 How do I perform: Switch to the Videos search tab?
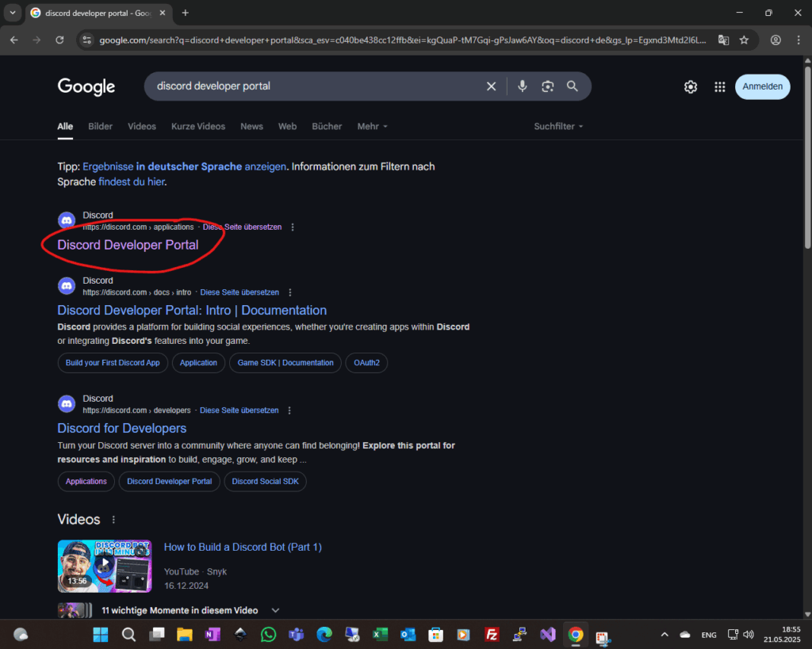point(141,126)
